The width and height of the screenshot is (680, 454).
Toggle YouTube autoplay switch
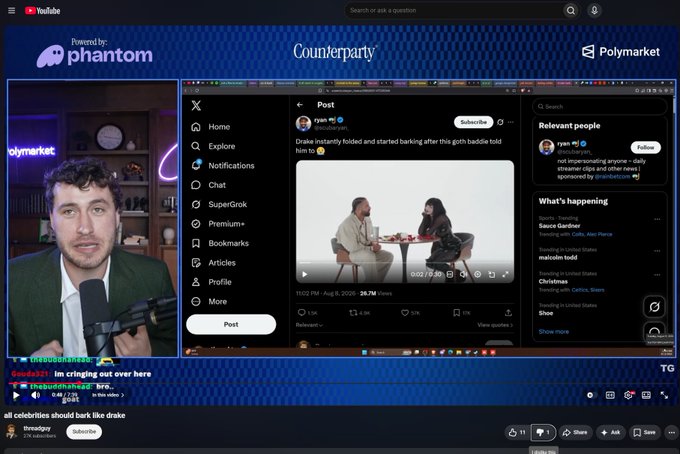(590, 395)
